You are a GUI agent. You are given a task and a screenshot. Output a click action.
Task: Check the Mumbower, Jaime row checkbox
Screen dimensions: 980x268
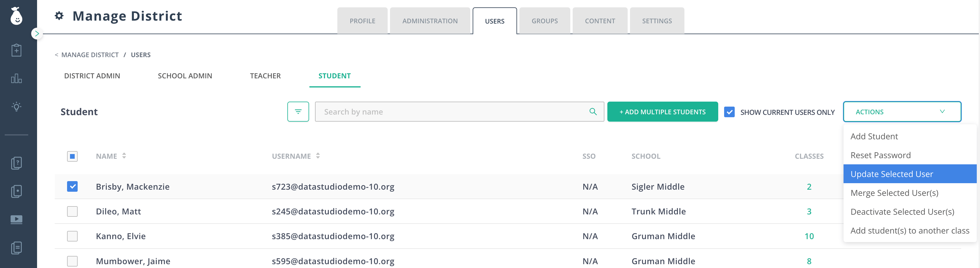(72, 261)
